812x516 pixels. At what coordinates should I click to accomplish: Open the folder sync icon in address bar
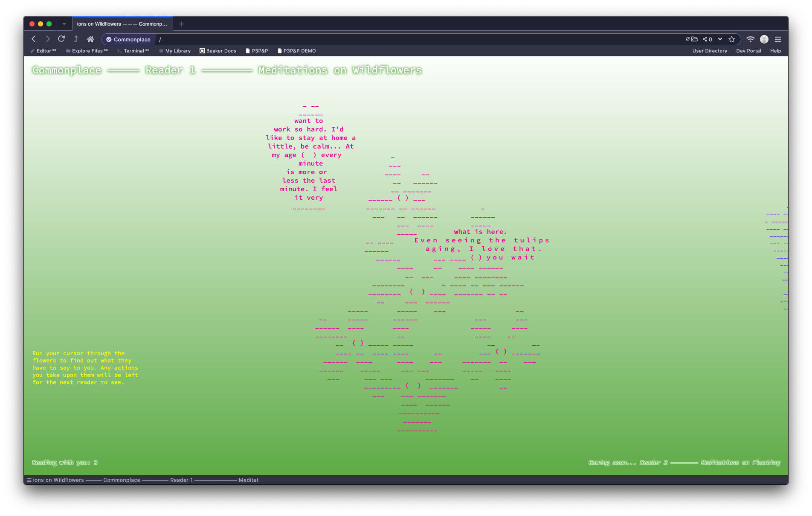[x=692, y=39]
